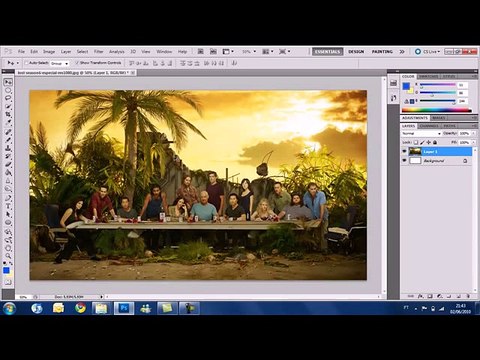Hide Layer 1 using eye icon
The width and height of the screenshot is (480, 360).
point(405,151)
